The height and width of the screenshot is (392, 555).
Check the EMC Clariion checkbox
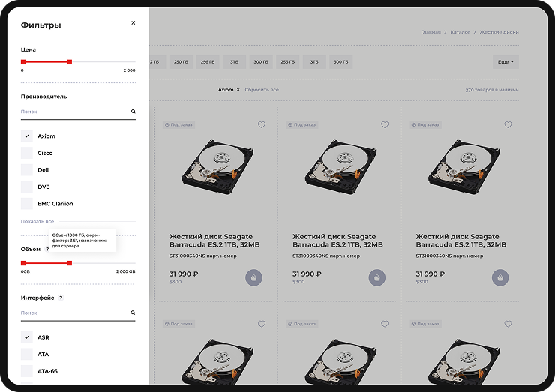tap(27, 203)
